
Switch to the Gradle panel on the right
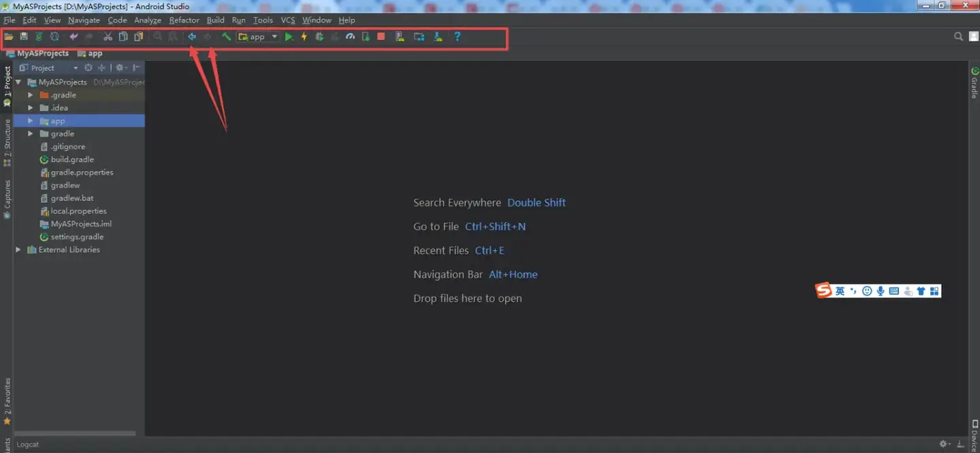click(975, 85)
